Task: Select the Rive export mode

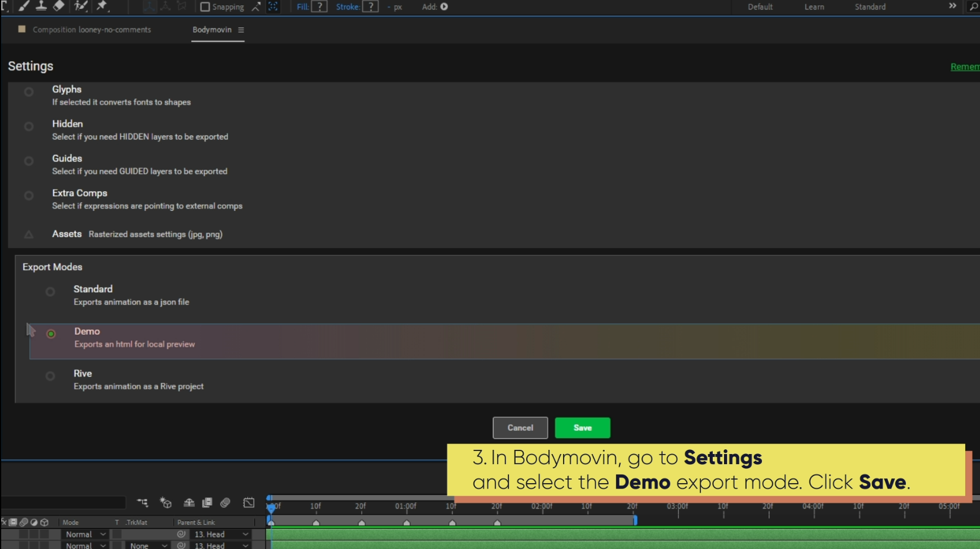Action: coord(50,376)
